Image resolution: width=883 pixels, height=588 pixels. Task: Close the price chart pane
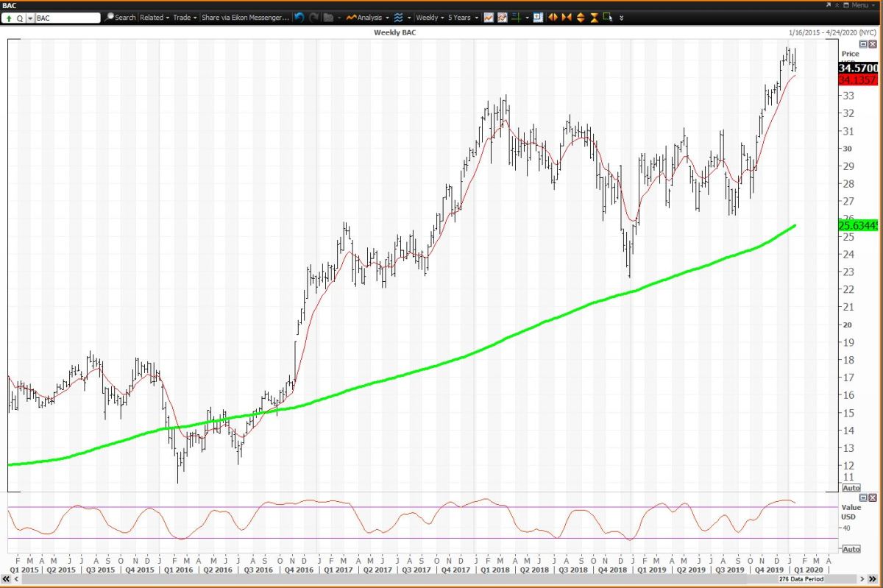[x=873, y=44]
